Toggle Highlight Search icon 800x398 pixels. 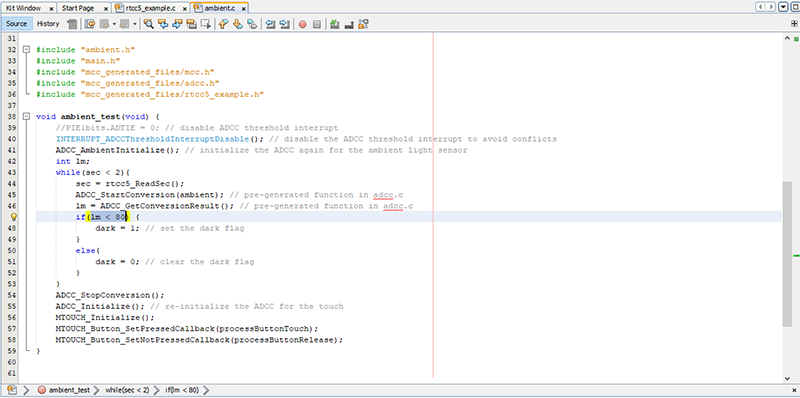191,24
